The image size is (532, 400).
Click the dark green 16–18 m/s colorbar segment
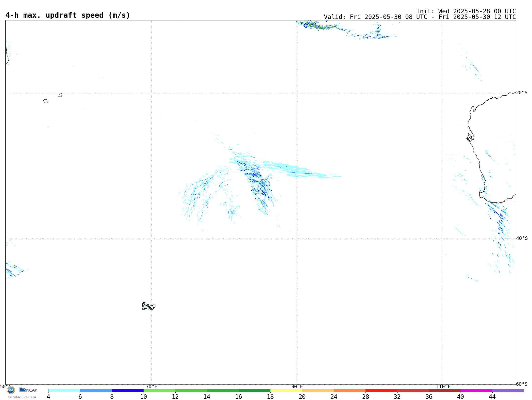(254, 390)
